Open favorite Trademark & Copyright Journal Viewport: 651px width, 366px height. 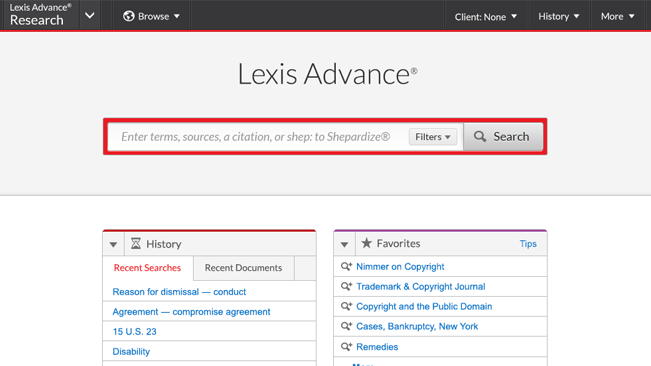(x=421, y=286)
